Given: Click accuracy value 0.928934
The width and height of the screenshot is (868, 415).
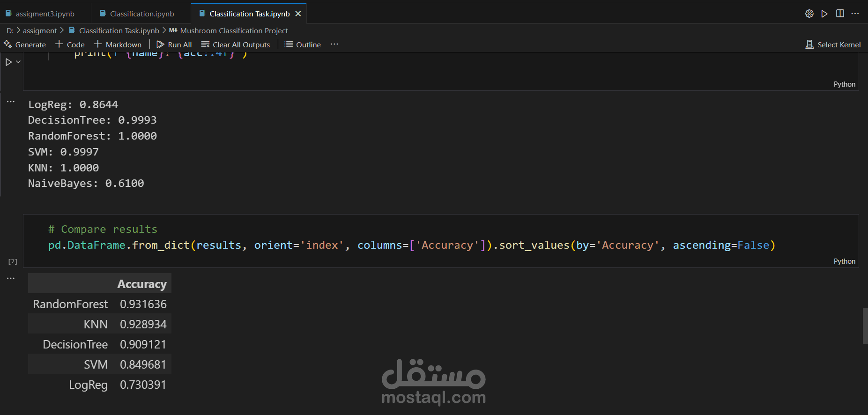Looking at the screenshot, I should click(x=143, y=325).
